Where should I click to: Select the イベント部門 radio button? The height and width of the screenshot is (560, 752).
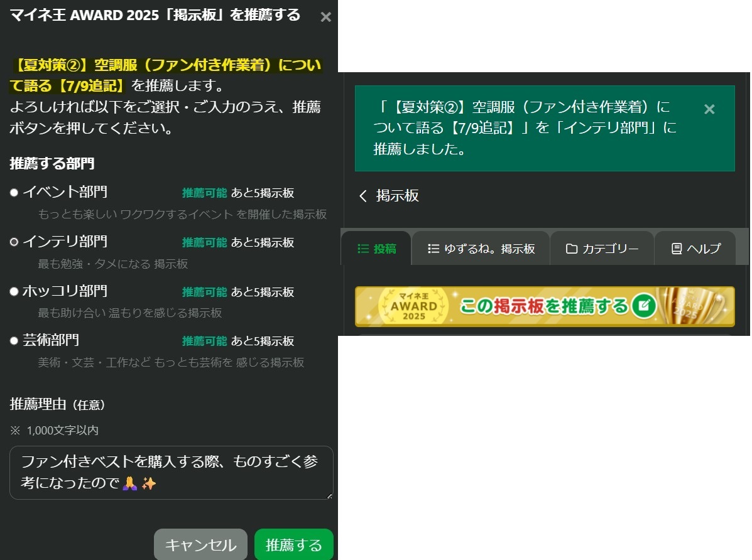[14, 193]
